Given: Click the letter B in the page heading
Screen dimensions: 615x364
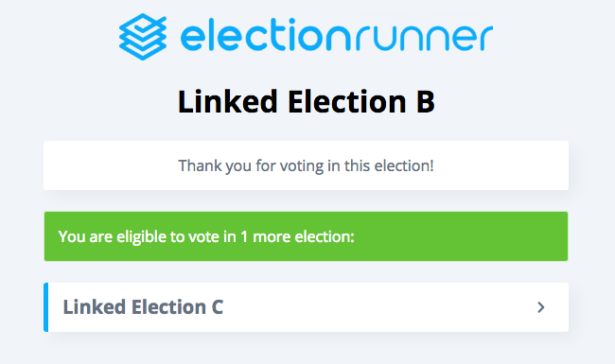Looking at the screenshot, I should point(426,102).
